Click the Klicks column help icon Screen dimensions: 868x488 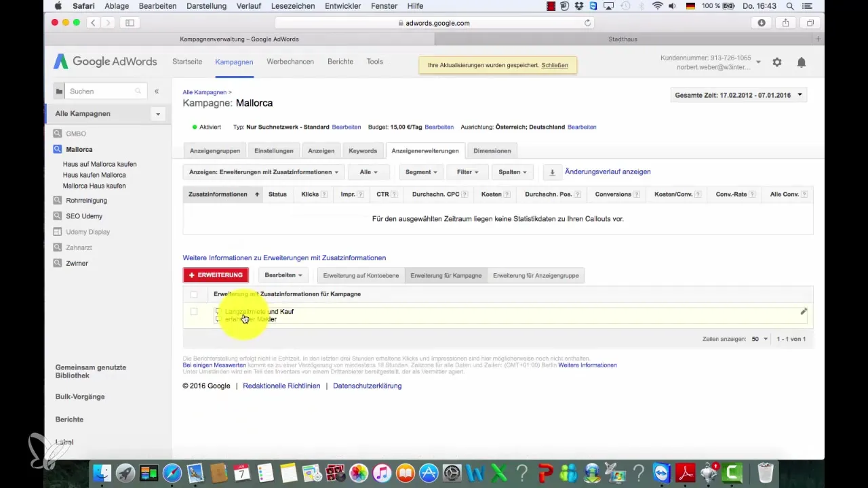coord(324,195)
